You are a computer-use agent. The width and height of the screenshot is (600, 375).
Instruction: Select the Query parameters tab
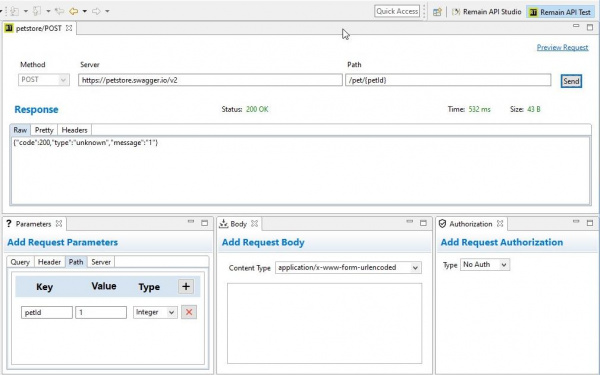pos(20,262)
